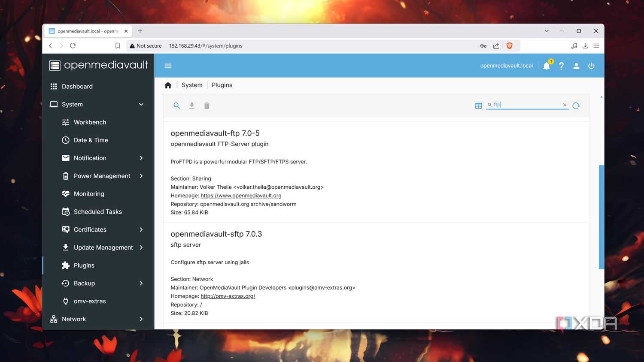
Task: Open a new browser tab
Action: pos(140,31)
